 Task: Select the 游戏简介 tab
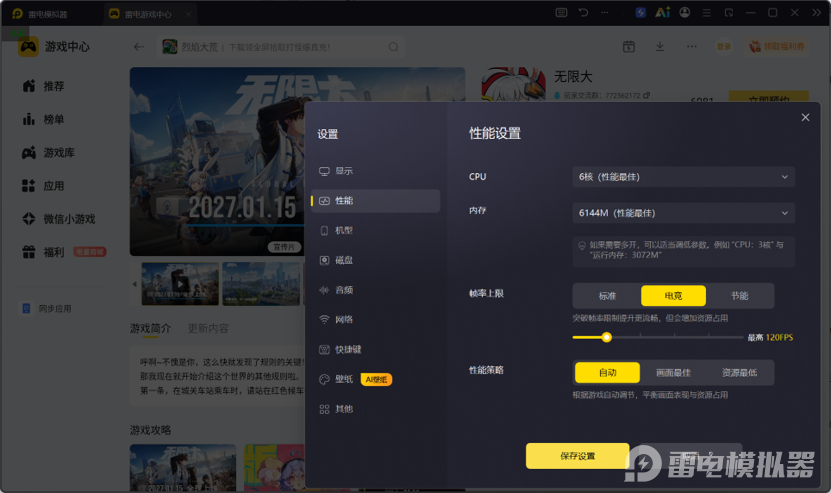click(150, 329)
